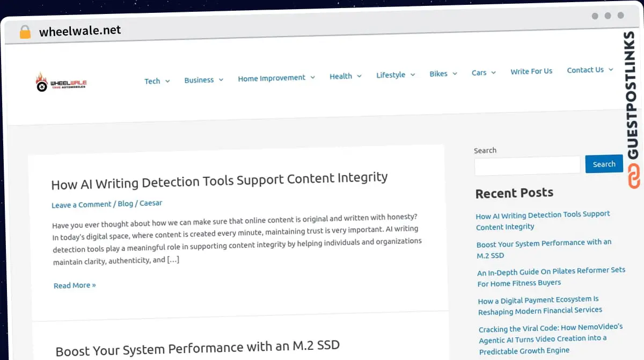Click the GUESTPOSTLINKS chain link icon
644x360 pixels.
(x=634, y=176)
